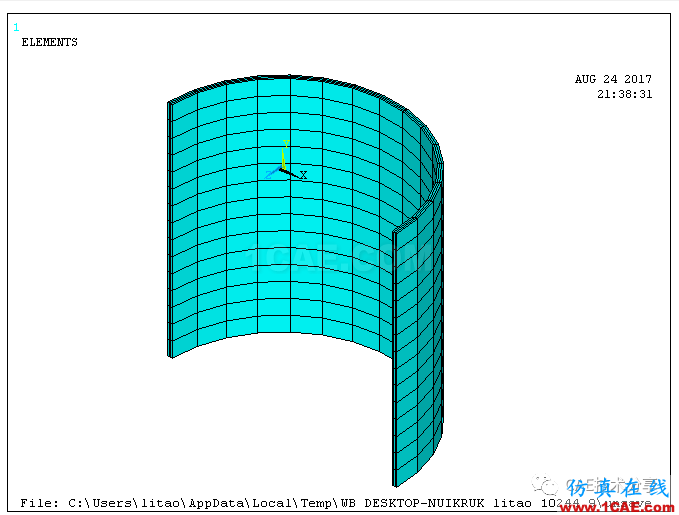Screen dimensions: 679x515
Task: Click the window number 1 label
Action: pos(16,27)
